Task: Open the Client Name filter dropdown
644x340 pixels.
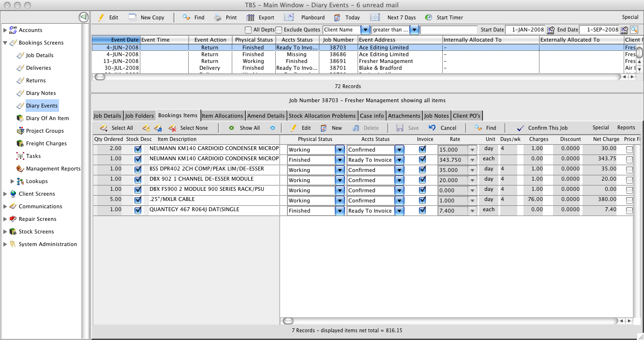Action: pyautogui.click(x=365, y=30)
